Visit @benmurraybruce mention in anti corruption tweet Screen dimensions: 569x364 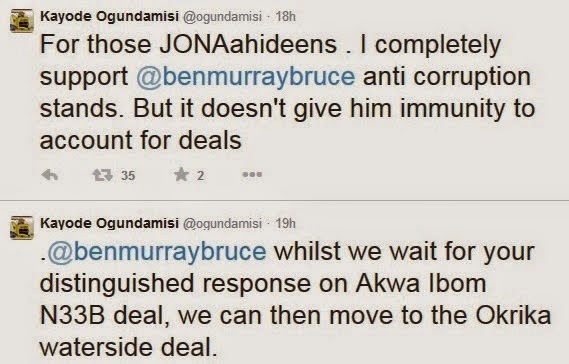(246, 77)
